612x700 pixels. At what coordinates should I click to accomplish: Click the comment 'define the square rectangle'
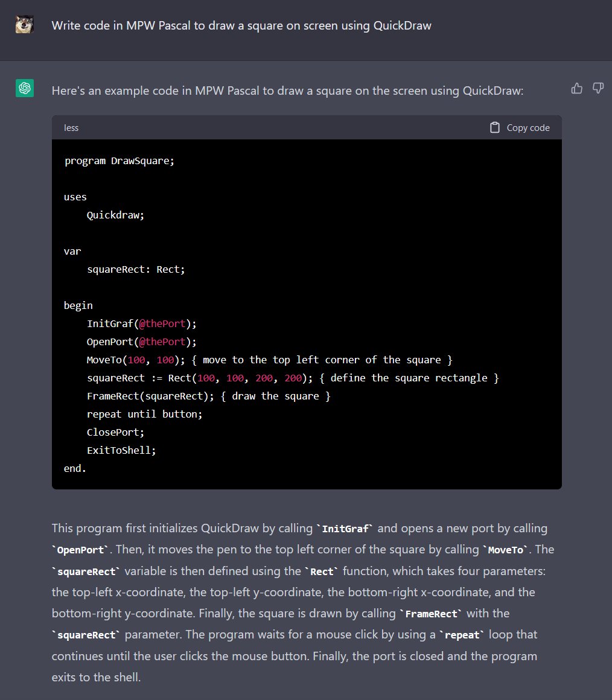[x=409, y=378]
